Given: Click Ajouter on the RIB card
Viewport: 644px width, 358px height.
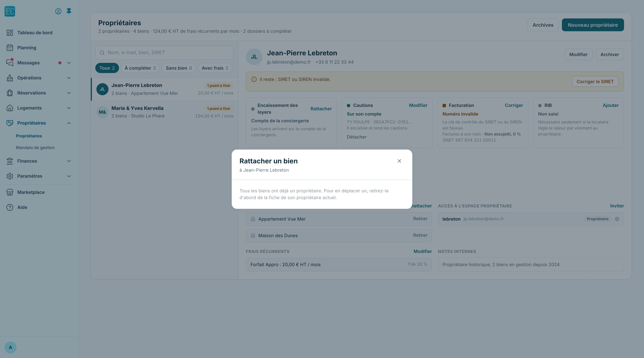Looking at the screenshot, I should pyautogui.click(x=610, y=105).
